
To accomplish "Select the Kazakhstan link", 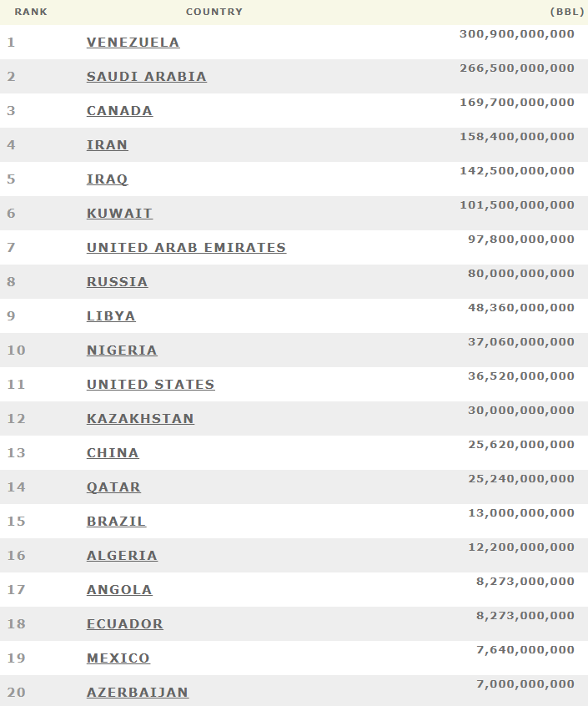I will [x=140, y=419].
